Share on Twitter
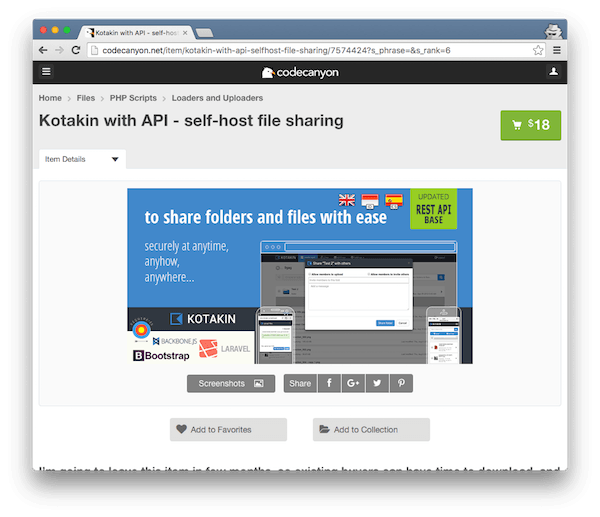This screenshot has width=600, height=517. click(377, 383)
